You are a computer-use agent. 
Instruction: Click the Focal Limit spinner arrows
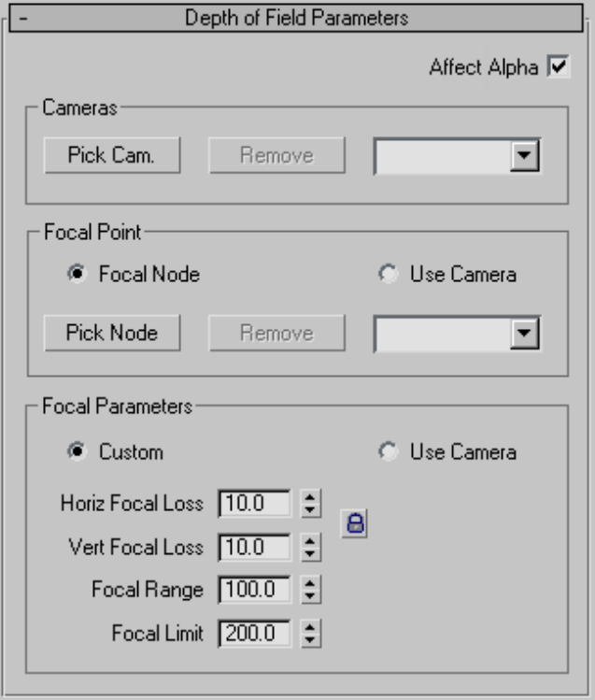311,633
